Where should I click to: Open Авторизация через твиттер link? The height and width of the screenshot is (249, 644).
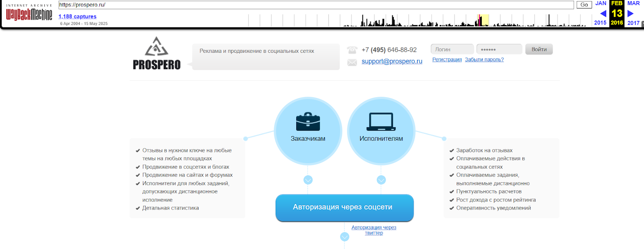click(x=374, y=230)
